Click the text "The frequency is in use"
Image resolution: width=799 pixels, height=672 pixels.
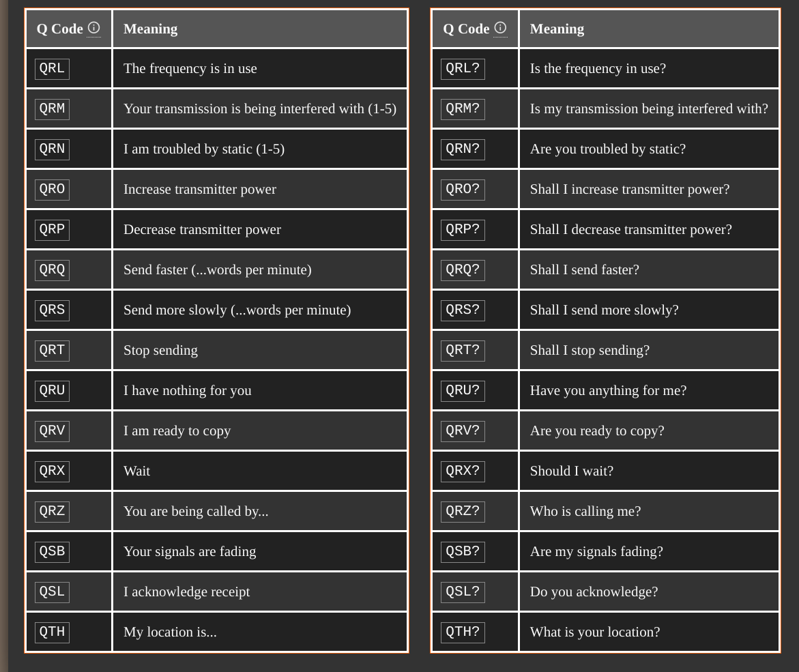click(x=190, y=68)
